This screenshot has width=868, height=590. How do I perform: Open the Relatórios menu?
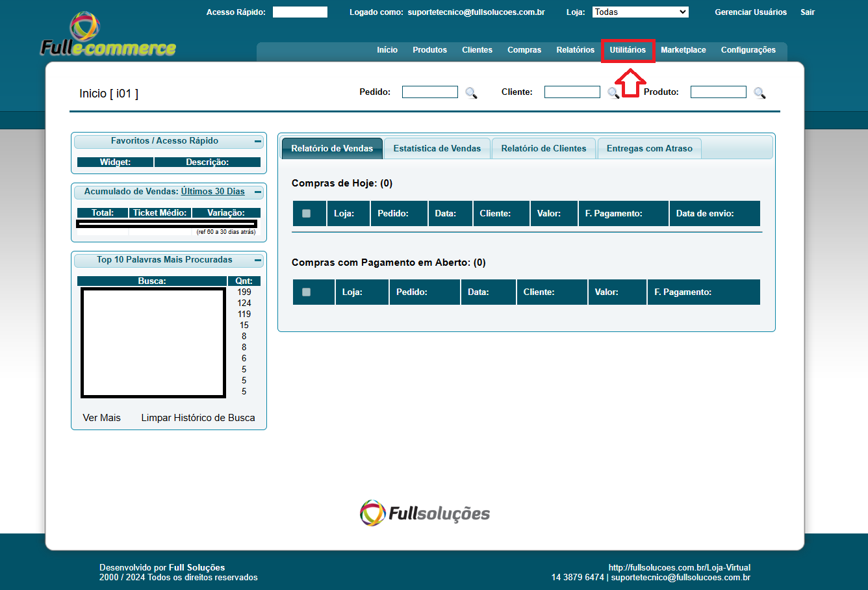pos(575,50)
